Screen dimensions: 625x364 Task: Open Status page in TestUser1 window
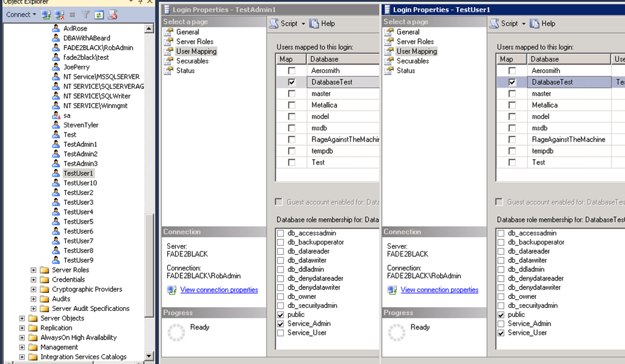pyautogui.click(x=406, y=71)
